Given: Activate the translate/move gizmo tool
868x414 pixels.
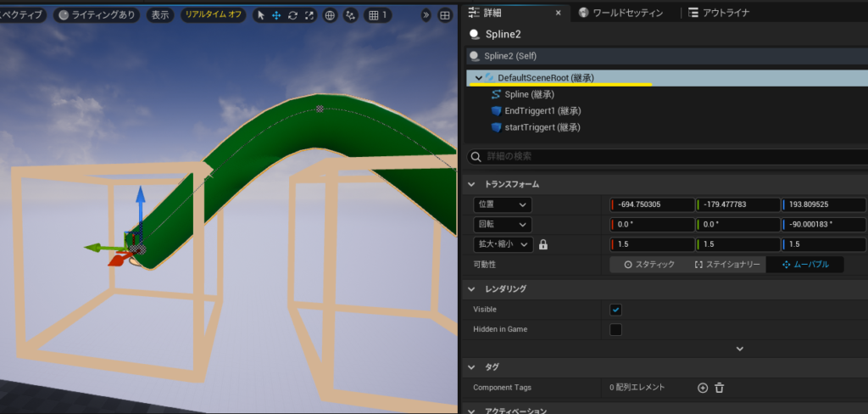Looking at the screenshot, I should pyautogui.click(x=276, y=15).
